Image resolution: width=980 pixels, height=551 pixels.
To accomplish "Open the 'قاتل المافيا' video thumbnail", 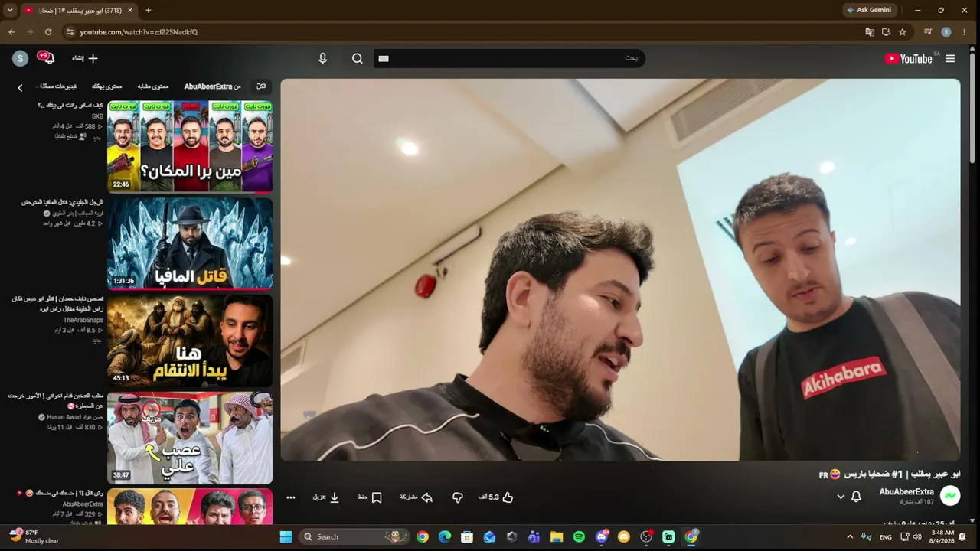I will click(x=190, y=243).
